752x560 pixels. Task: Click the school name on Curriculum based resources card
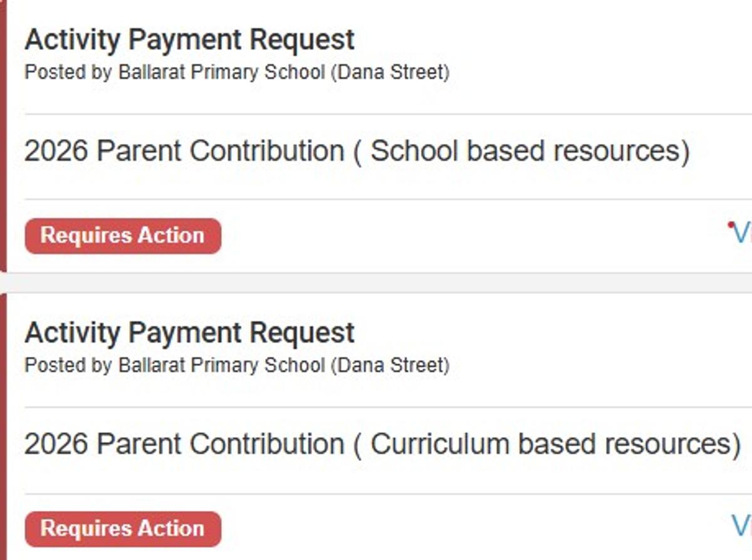point(284,365)
